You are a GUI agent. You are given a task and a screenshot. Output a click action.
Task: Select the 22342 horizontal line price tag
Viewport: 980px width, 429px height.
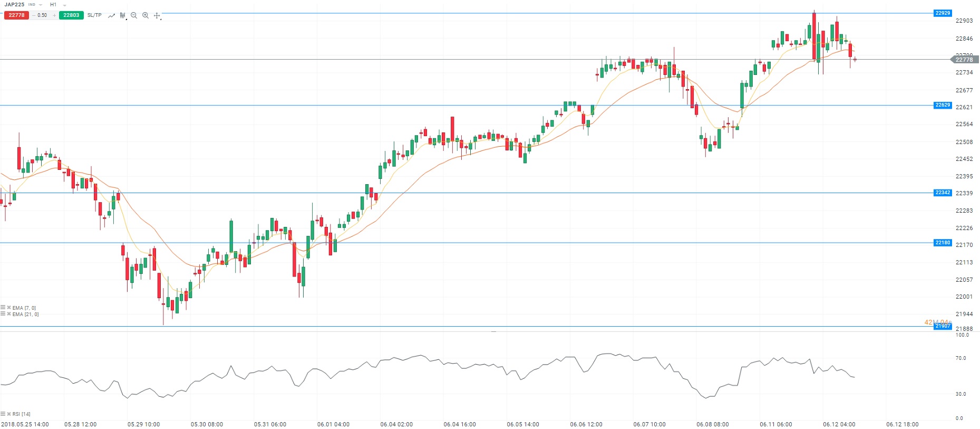(943, 193)
